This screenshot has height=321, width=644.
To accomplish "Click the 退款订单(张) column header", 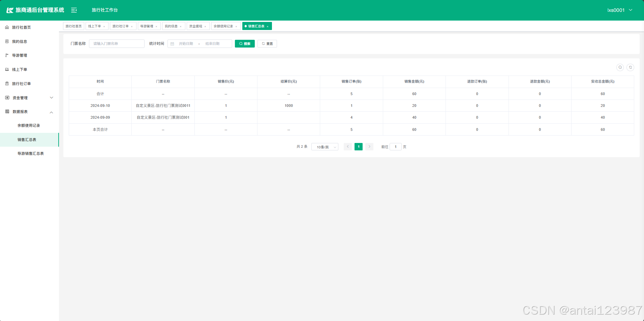I will tap(477, 82).
